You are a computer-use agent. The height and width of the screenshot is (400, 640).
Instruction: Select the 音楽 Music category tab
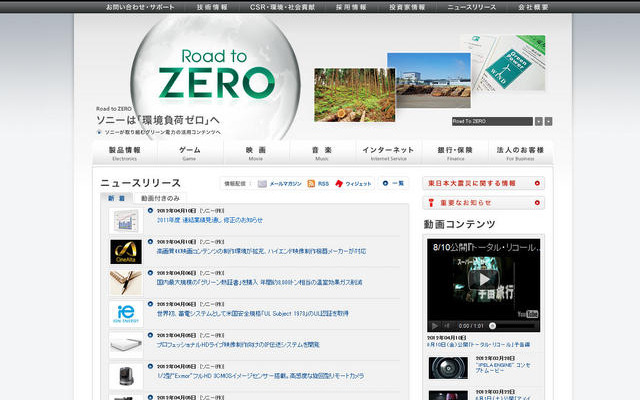pyautogui.click(x=322, y=153)
